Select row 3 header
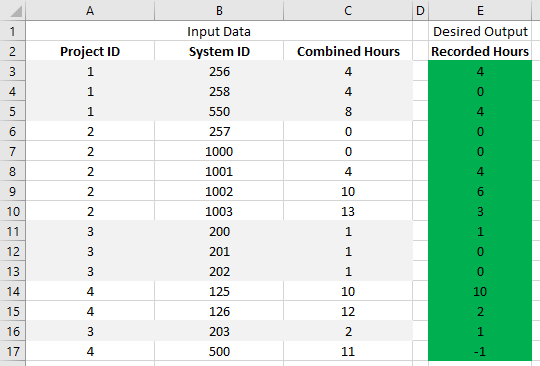The image size is (540, 366). [13, 71]
